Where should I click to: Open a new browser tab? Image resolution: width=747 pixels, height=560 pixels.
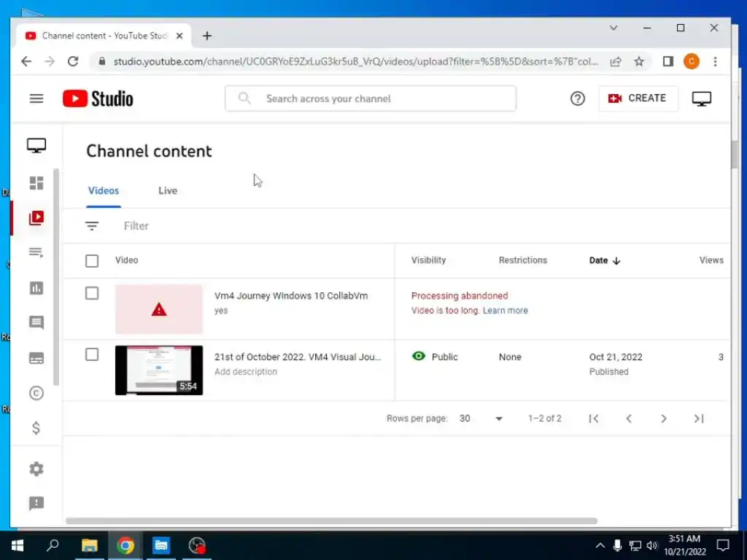click(x=206, y=36)
